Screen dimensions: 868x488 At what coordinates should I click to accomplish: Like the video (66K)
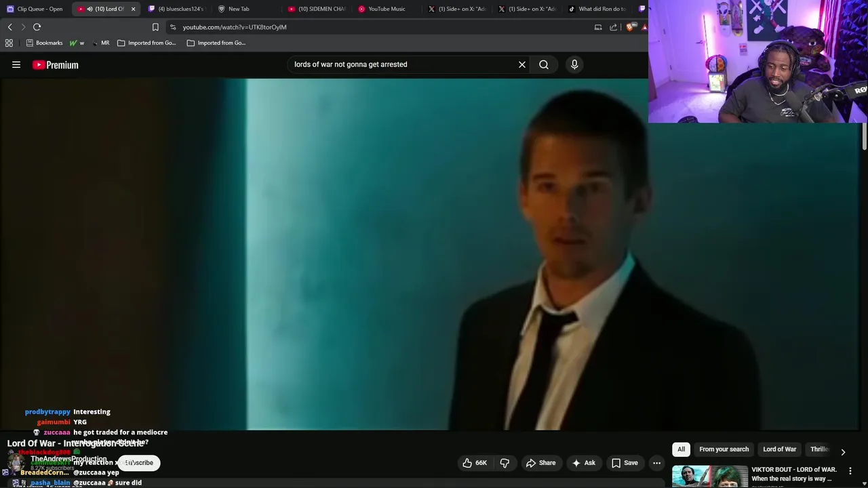[x=475, y=463]
